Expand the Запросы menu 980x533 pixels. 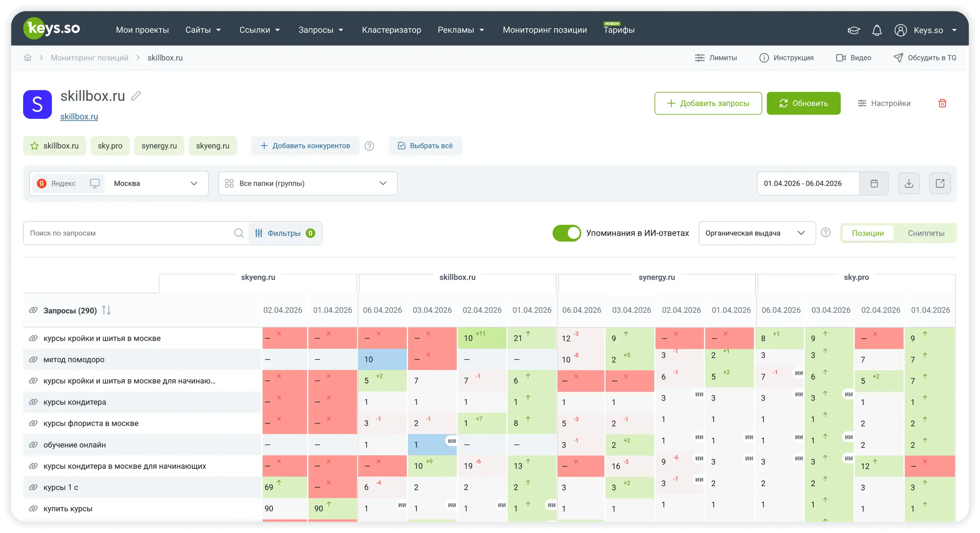[x=321, y=30]
